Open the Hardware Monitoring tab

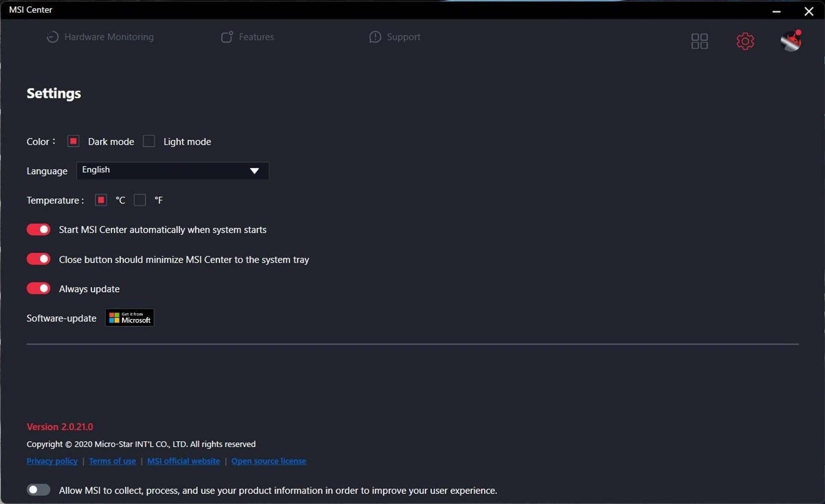100,37
